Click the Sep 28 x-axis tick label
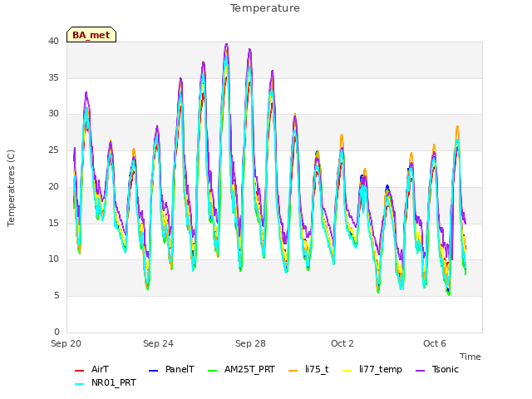Screen dimensions: 532x399 (250, 343)
